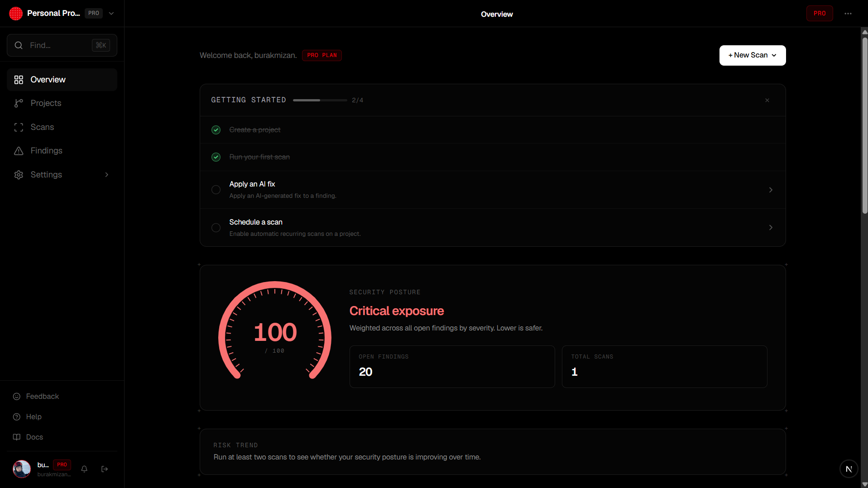Select Overview in the sidebar
Image resolution: width=868 pixels, height=488 pixels.
[x=62, y=80]
